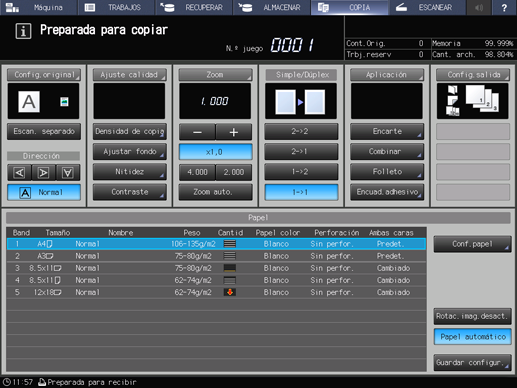Click the output trays icon in Config. salida
Viewport: 517px width, 388px height.
click(x=453, y=100)
